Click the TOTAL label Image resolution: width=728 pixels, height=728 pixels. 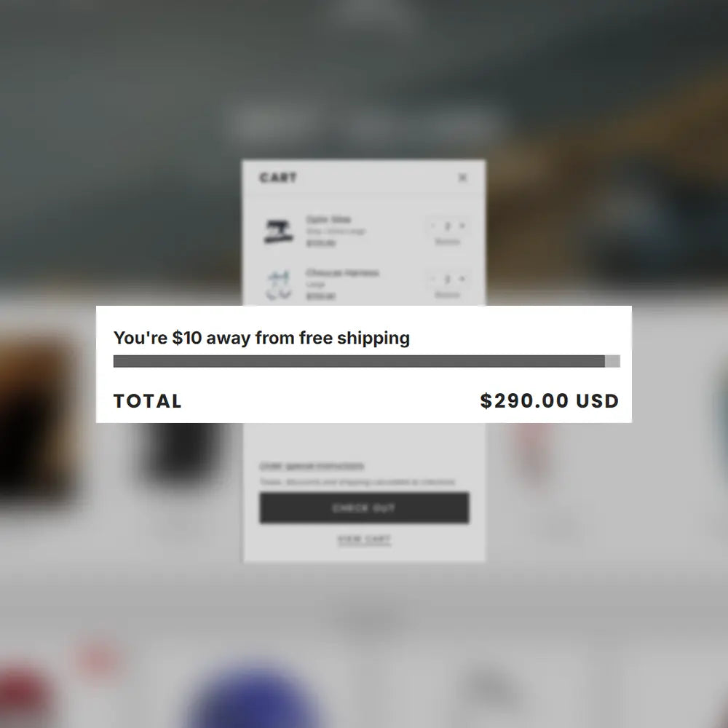tap(147, 401)
